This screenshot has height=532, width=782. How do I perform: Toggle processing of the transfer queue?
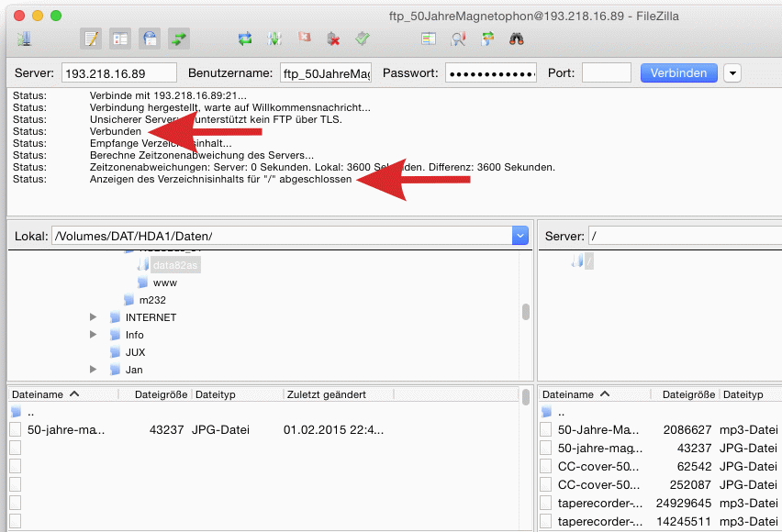[x=274, y=39]
